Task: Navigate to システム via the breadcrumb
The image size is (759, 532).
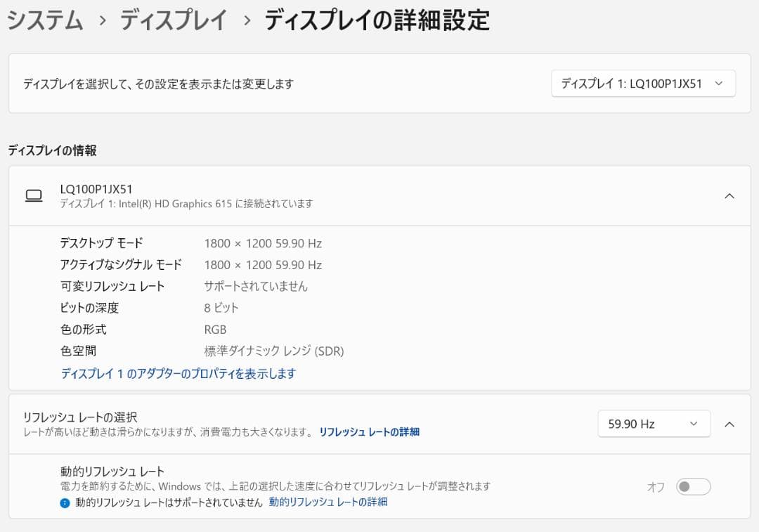Action: tap(44, 21)
